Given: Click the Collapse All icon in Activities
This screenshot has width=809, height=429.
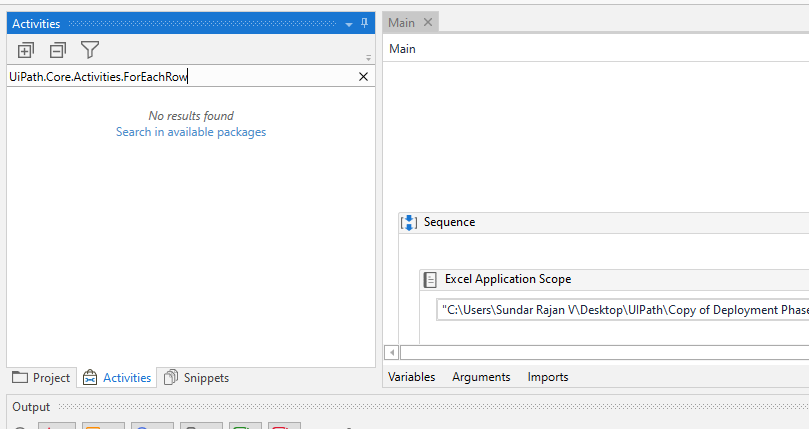Looking at the screenshot, I should click(x=57, y=50).
